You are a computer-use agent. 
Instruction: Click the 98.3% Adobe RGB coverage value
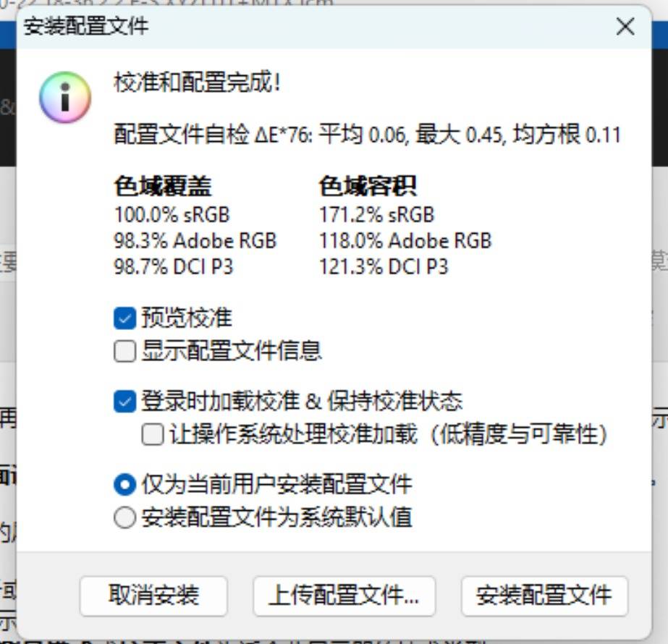tap(195, 241)
